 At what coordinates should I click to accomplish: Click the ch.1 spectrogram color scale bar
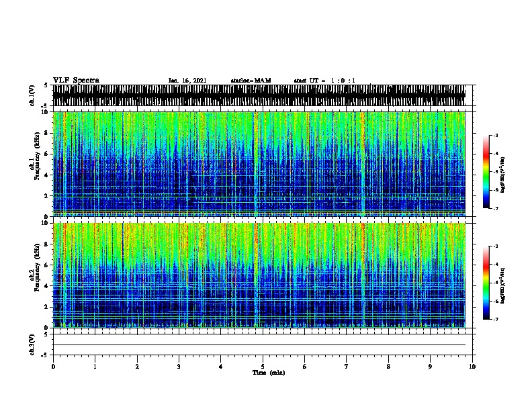tap(486, 172)
